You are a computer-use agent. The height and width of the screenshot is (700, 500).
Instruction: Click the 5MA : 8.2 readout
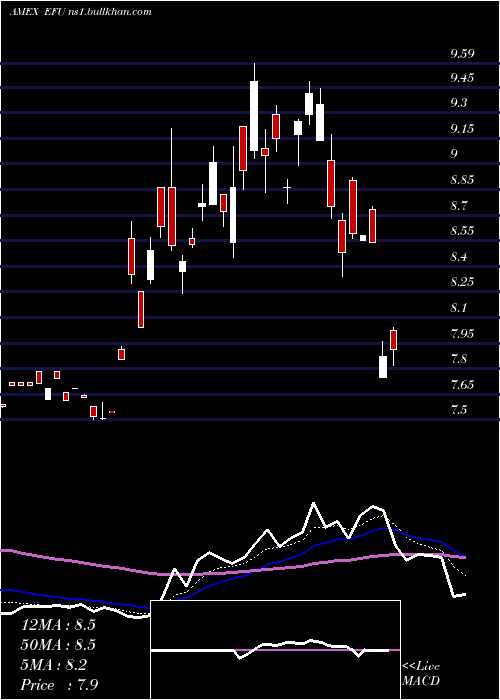pos(54,665)
